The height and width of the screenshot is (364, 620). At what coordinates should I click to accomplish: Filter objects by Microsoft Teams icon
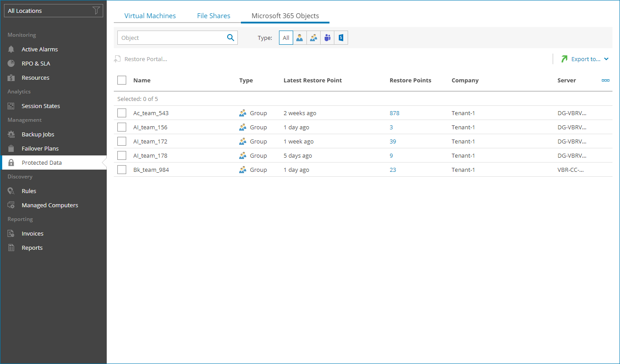coord(327,38)
